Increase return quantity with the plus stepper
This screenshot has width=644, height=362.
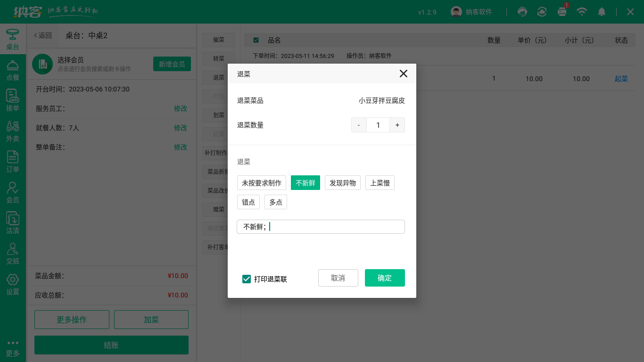[397, 124]
